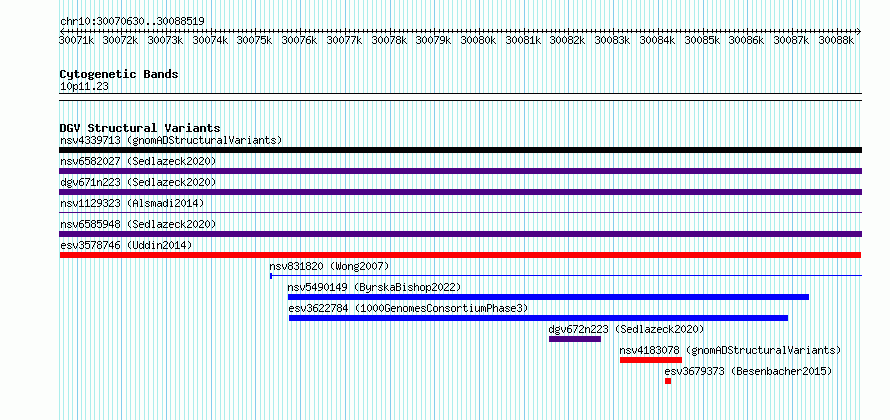
Task: Click the 30082k ruler tick label
Action: [568, 40]
